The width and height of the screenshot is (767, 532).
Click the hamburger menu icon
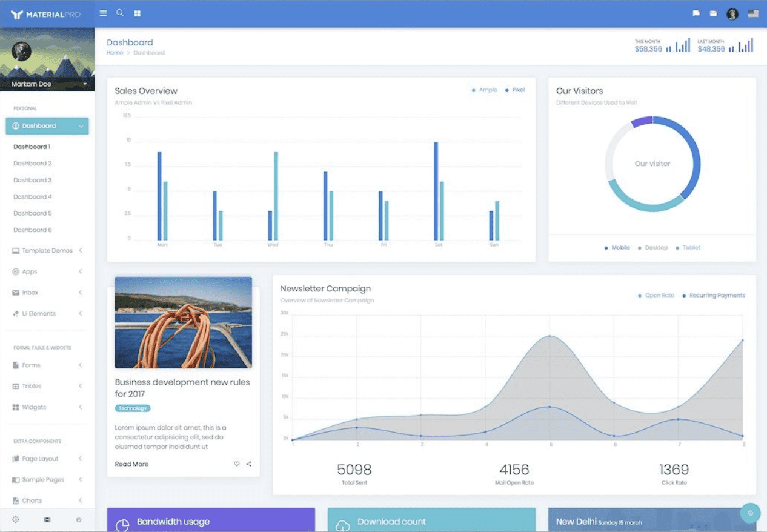point(103,13)
